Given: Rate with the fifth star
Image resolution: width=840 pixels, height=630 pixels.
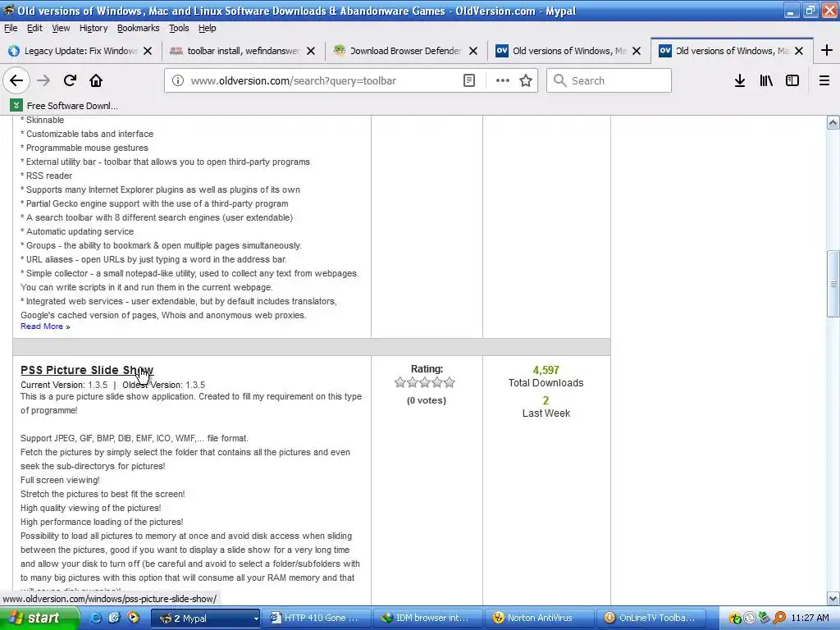Looking at the screenshot, I should 450,382.
